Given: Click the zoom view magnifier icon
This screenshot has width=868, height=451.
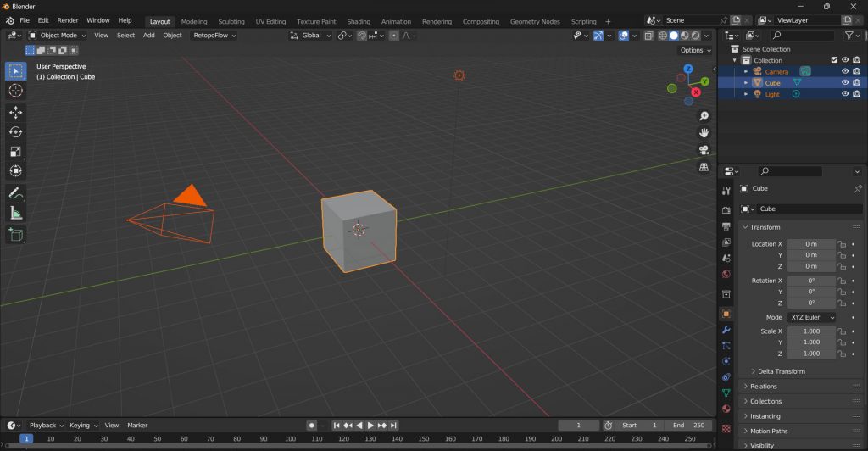Looking at the screenshot, I should click(704, 116).
